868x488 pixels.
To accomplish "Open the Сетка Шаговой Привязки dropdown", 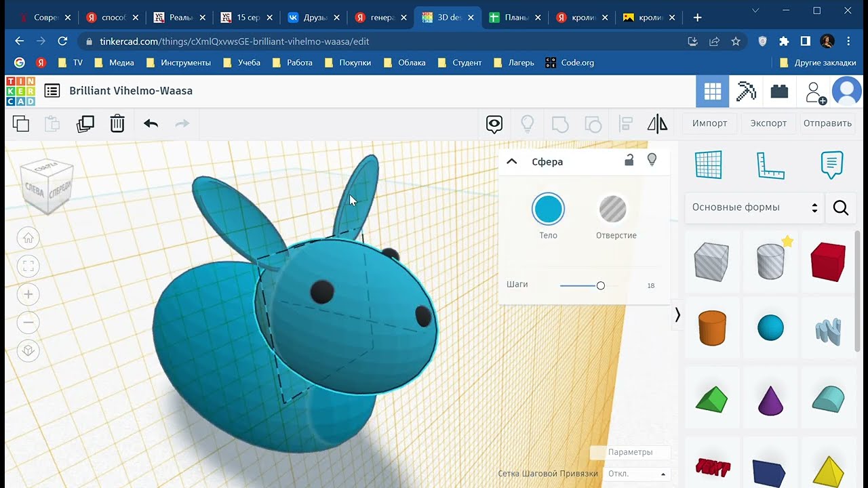I will (x=636, y=474).
